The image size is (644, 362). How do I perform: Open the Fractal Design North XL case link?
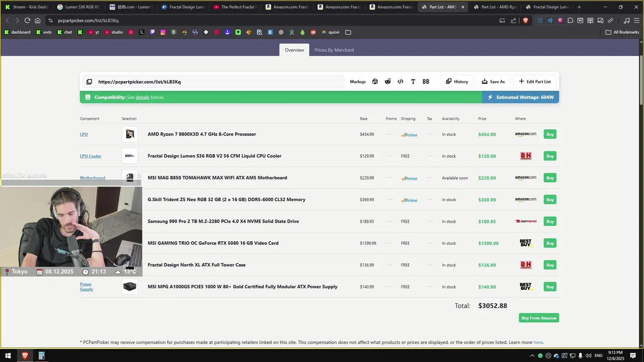197,265
